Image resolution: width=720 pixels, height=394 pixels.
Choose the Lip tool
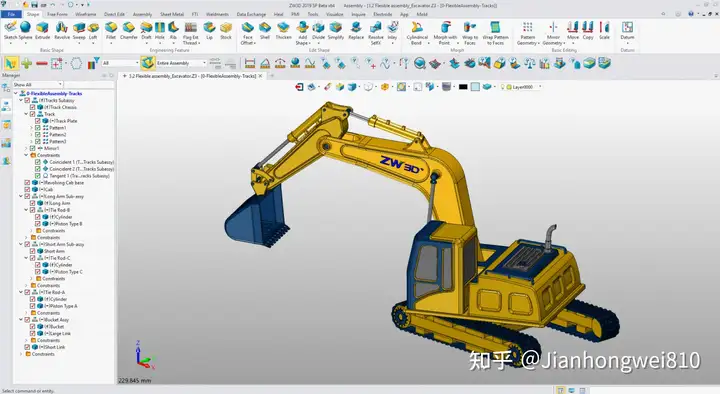tap(209, 30)
